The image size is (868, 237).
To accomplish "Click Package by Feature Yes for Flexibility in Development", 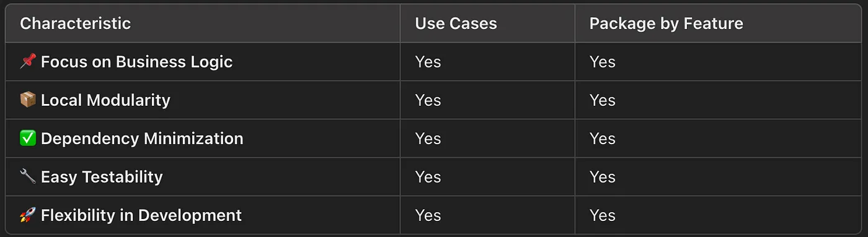I will [x=602, y=215].
